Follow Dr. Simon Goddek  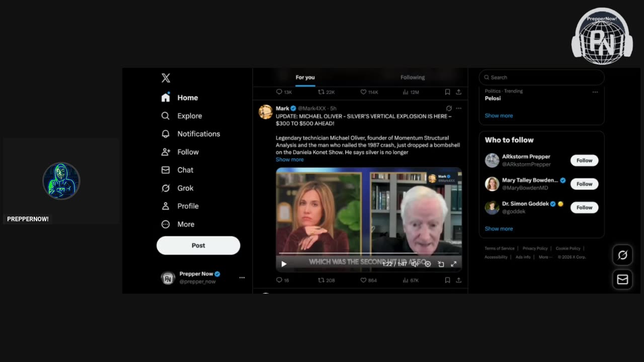point(584,207)
